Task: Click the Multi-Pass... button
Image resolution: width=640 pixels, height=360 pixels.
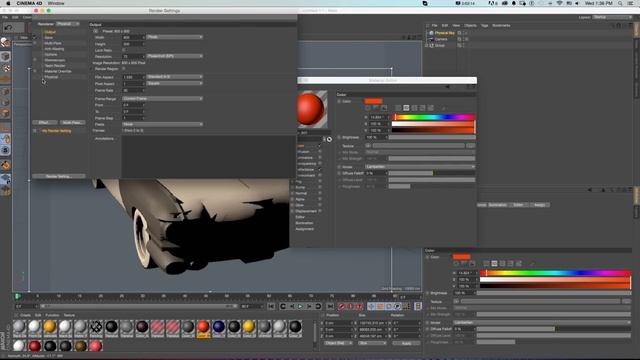Action: [72, 123]
